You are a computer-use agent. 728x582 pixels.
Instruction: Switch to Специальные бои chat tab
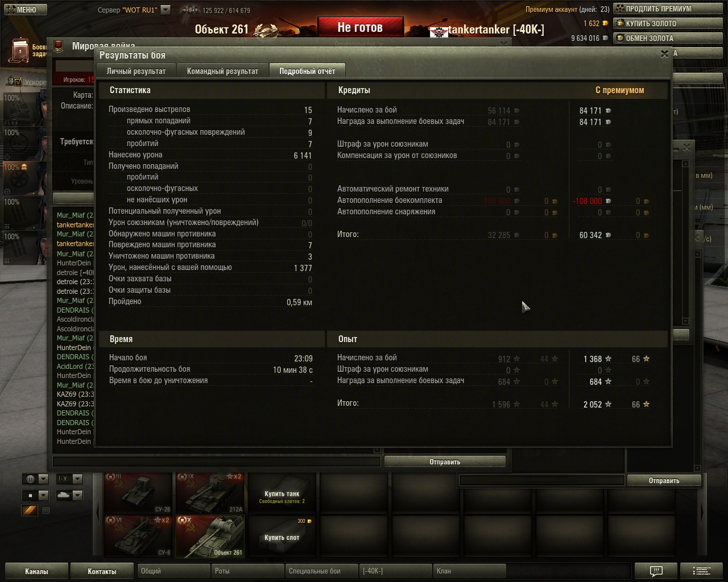(x=321, y=571)
